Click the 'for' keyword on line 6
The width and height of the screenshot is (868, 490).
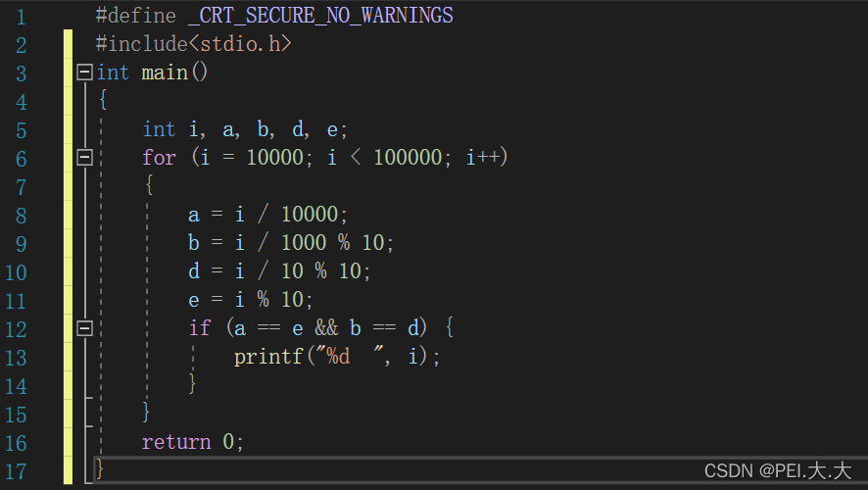(159, 158)
